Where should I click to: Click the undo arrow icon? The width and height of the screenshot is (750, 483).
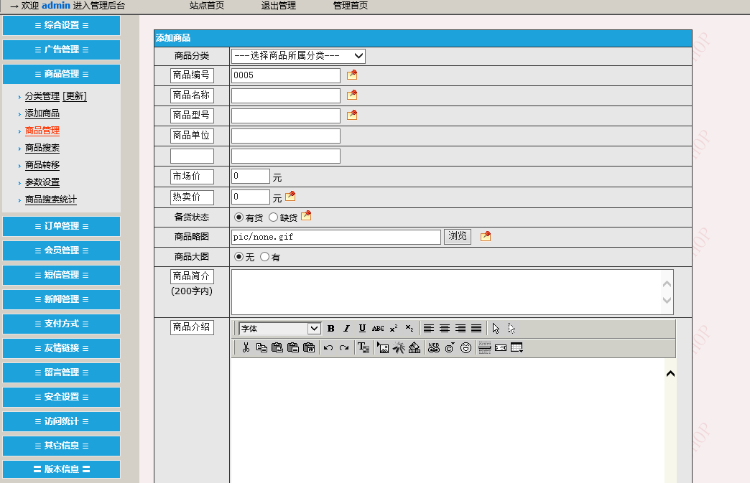(x=328, y=348)
